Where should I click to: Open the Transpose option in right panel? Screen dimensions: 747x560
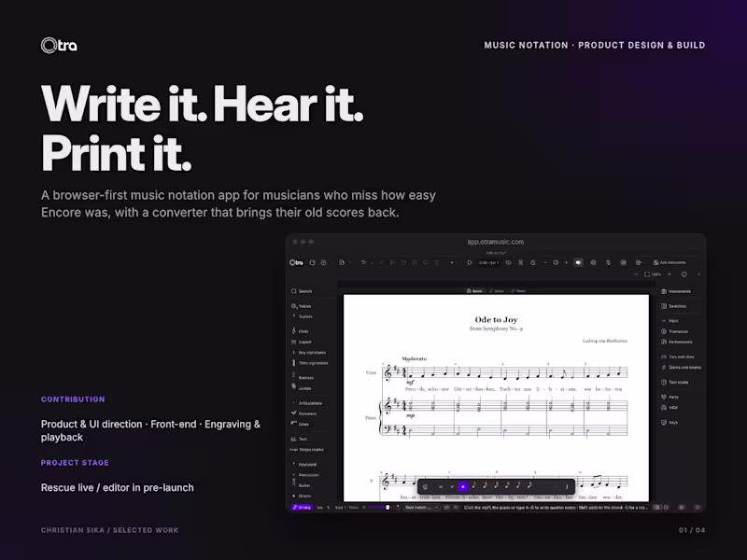tap(674, 331)
